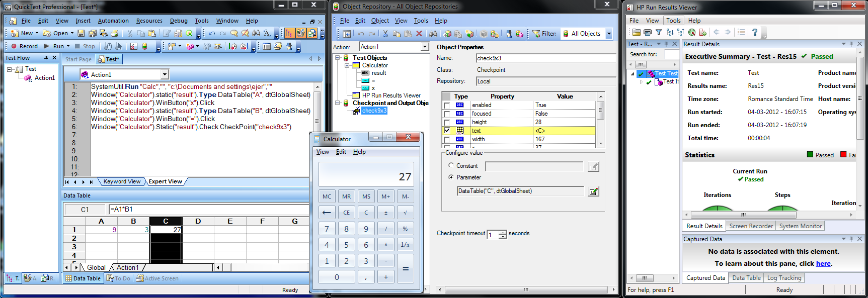Collapse Checkpoint and Output Objects node

pos(338,103)
